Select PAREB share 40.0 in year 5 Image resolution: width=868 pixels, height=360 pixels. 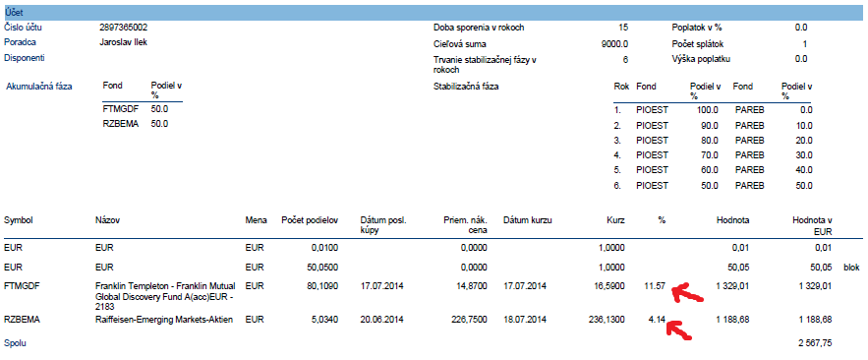(x=804, y=170)
